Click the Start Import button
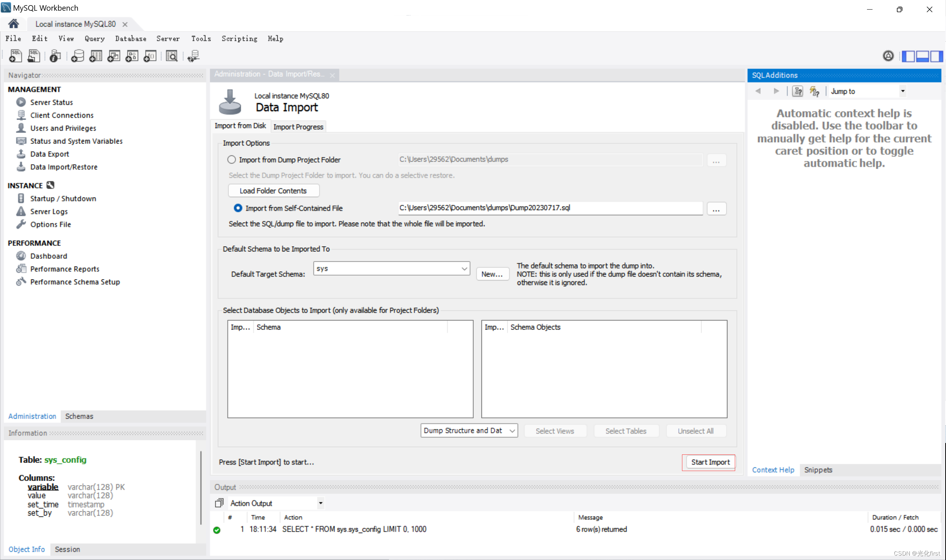Image resolution: width=946 pixels, height=560 pixels. (710, 462)
